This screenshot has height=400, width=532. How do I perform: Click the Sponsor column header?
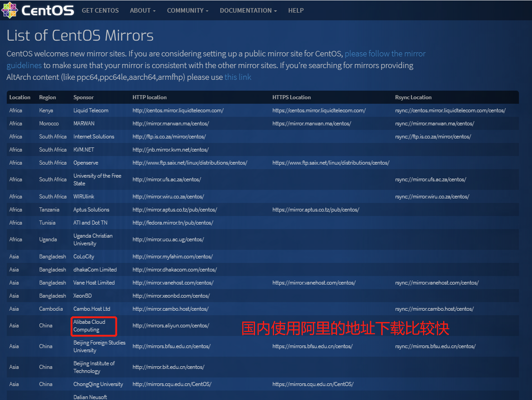point(83,97)
